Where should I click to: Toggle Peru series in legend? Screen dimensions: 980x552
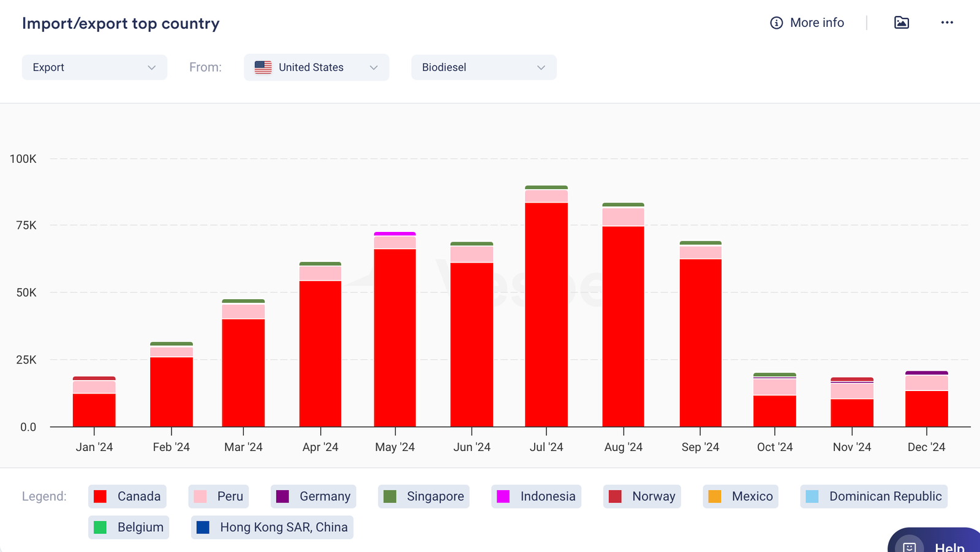pos(219,496)
